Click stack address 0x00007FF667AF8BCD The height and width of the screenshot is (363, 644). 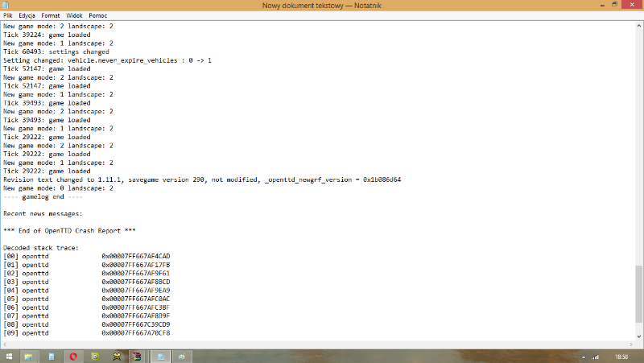point(135,282)
